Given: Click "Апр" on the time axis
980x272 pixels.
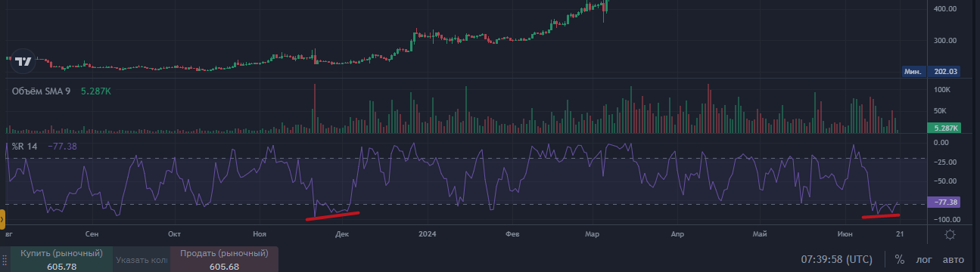Looking at the screenshot, I should click(678, 234).
